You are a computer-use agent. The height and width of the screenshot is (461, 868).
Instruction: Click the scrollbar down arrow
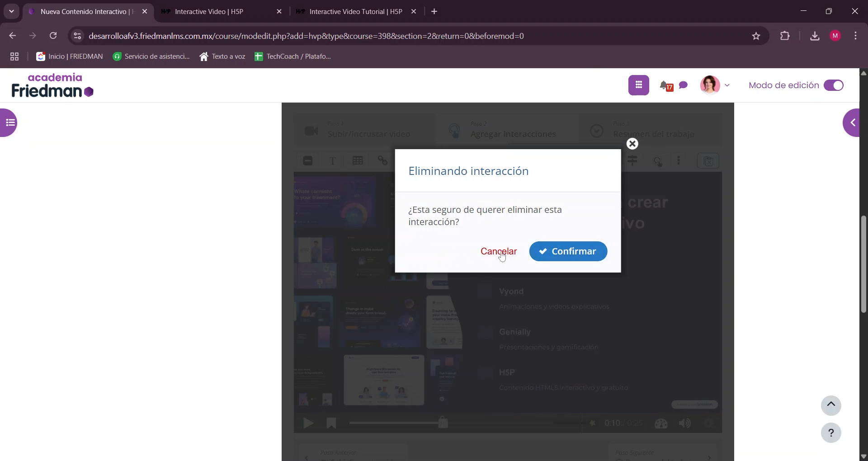click(x=863, y=456)
